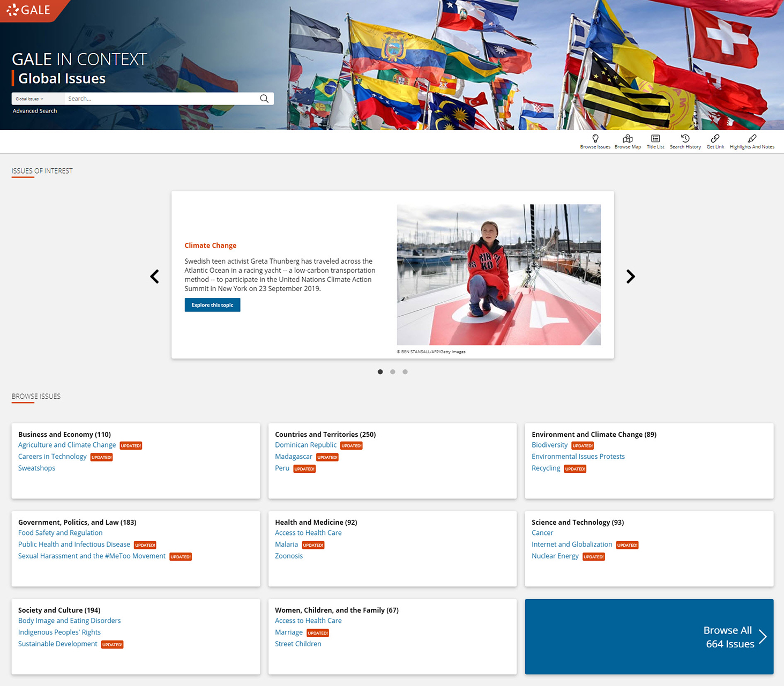Open Access to Health Care under Health and Medicine
The width and height of the screenshot is (784, 686).
pos(308,533)
